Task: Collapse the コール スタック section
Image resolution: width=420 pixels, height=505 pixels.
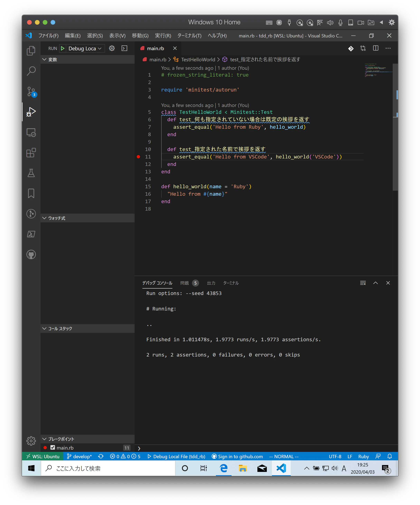Action: point(88,329)
